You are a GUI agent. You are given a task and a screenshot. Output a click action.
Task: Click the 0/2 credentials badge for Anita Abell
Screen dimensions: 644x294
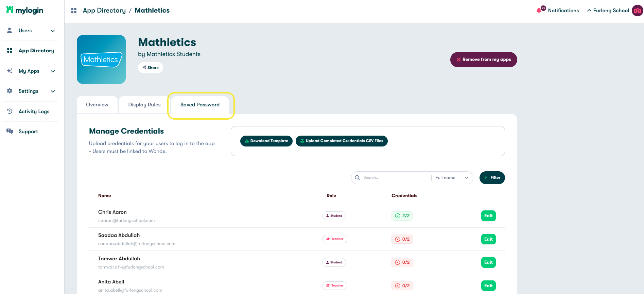402,286
